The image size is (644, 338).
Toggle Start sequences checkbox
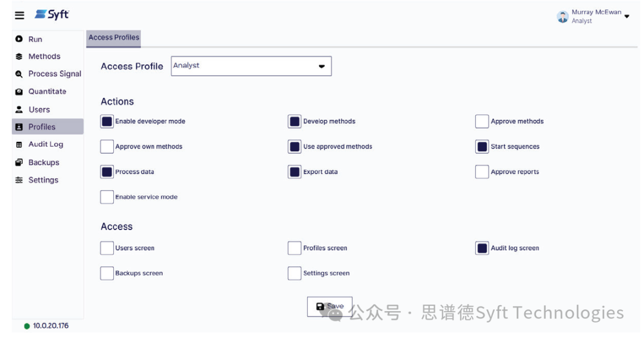click(x=482, y=147)
